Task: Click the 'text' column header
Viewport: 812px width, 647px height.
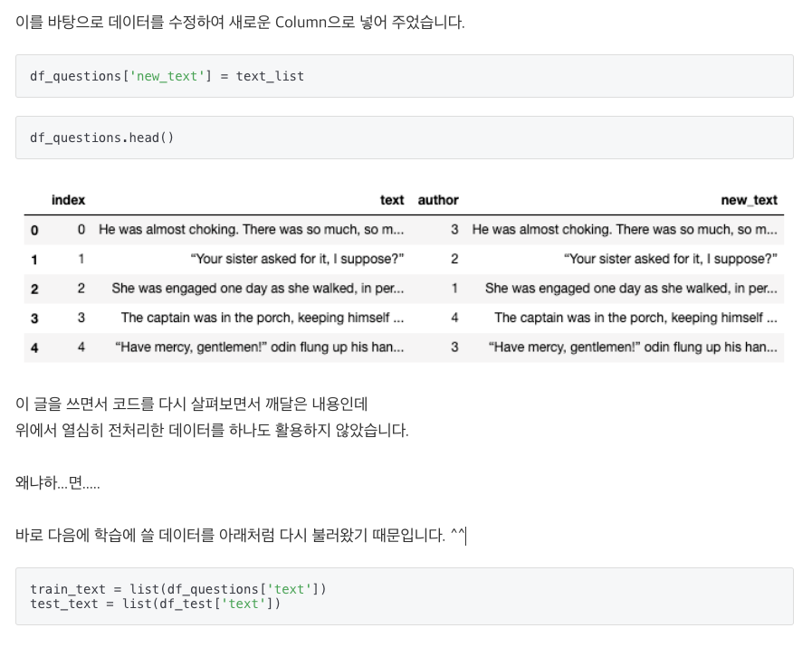Action: click(x=392, y=200)
